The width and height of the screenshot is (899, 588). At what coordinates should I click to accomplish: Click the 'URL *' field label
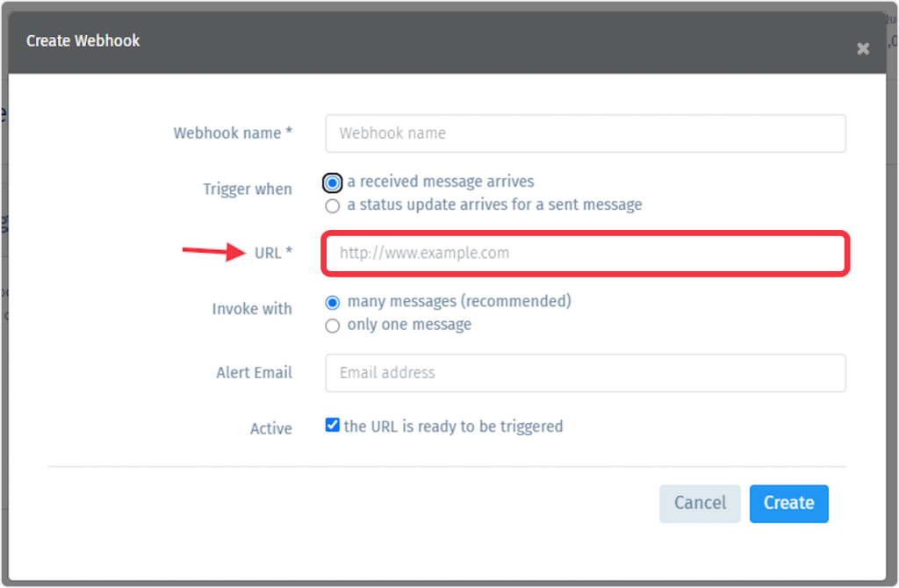[x=274, y=253]
